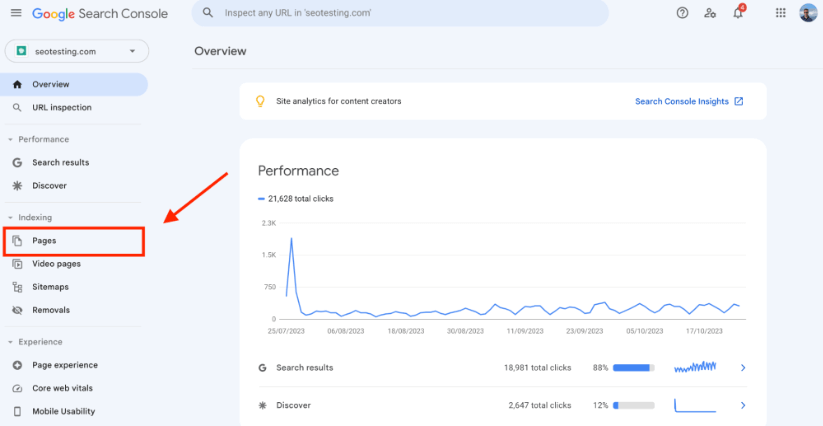Click the 12% Discover progress bar

coord(634,406)
